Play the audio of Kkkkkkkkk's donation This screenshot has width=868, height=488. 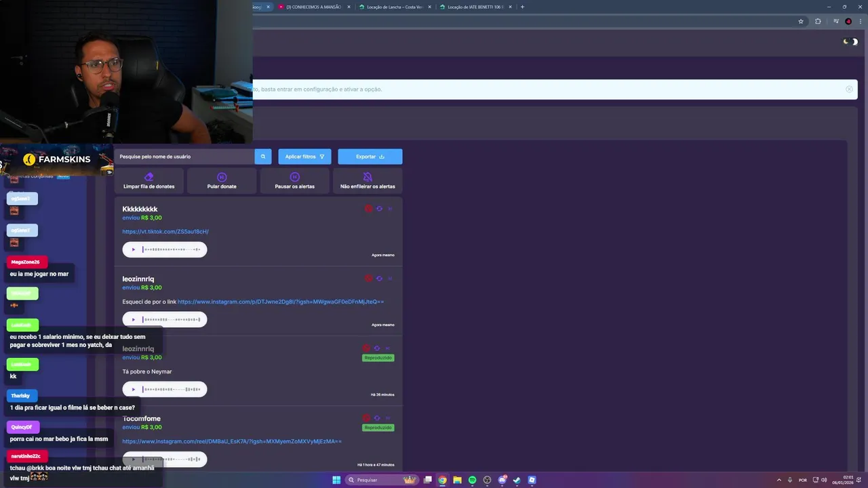pyautogui.click(x=134, y=249)
